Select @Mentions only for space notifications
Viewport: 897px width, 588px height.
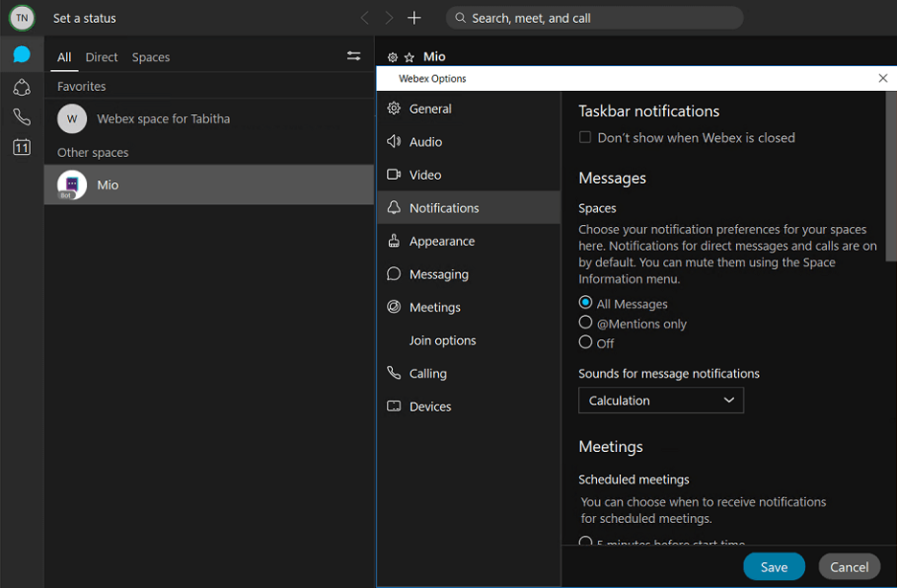tap(585, 323)
